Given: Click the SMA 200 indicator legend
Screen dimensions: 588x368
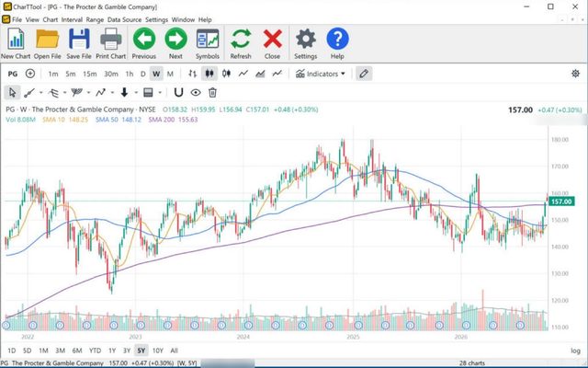Looking at the screenshot, I should (x=173, y=120).
